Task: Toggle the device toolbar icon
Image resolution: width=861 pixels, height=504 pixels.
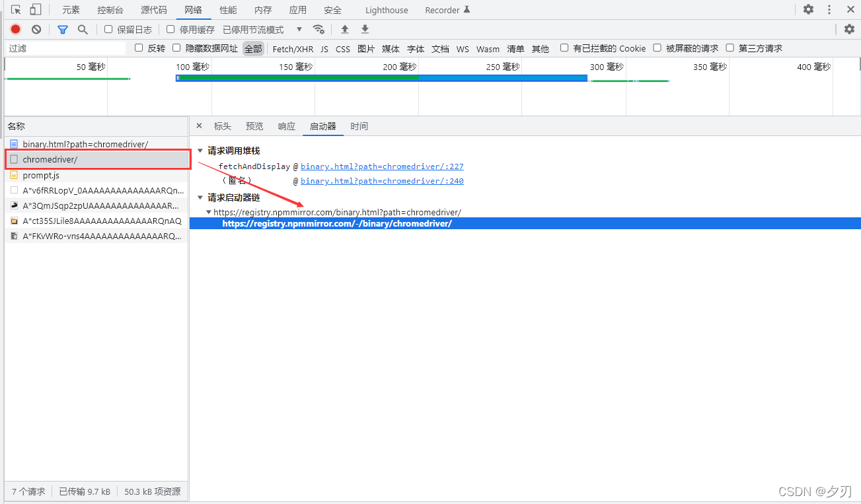Action: (x=36, y=10)
